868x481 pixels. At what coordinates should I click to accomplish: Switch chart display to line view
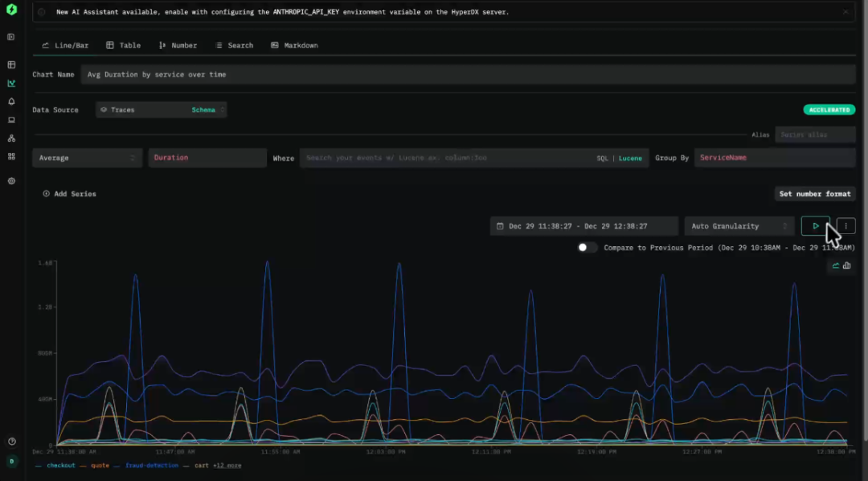pos(836,266)
